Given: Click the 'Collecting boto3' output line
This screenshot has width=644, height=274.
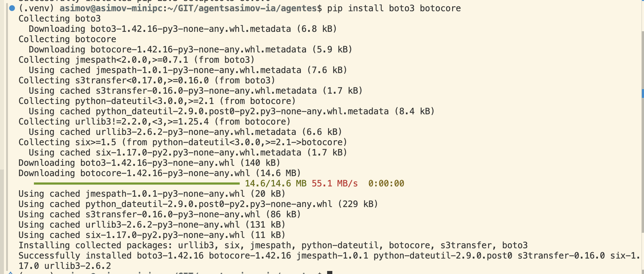Looking at the screenshot, I should coord(59,18).
